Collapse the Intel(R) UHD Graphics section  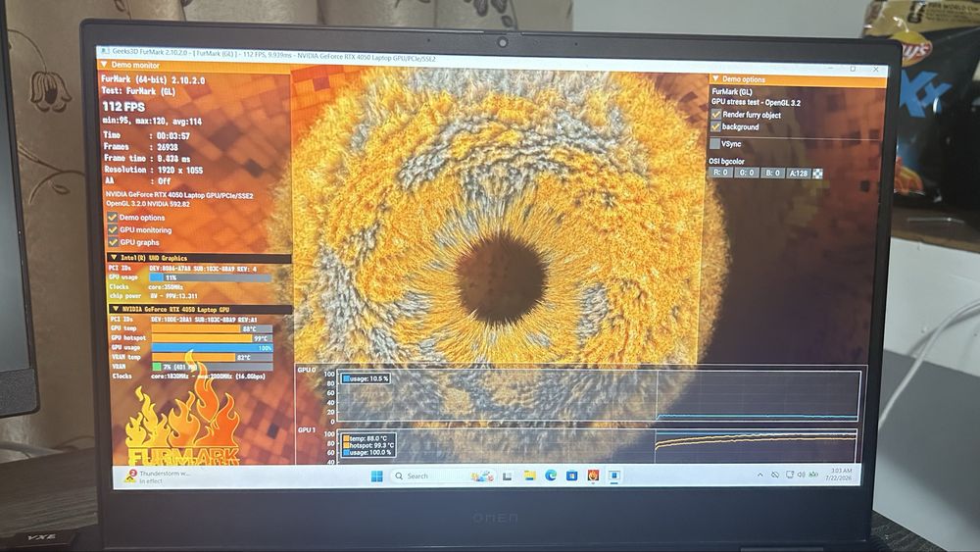point(114,257)
